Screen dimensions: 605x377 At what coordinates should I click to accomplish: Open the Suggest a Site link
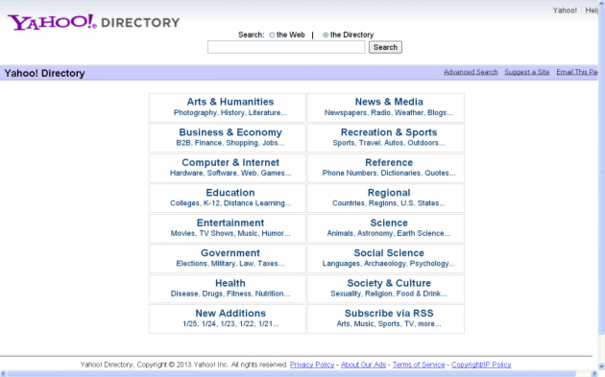tap(527, 72)
